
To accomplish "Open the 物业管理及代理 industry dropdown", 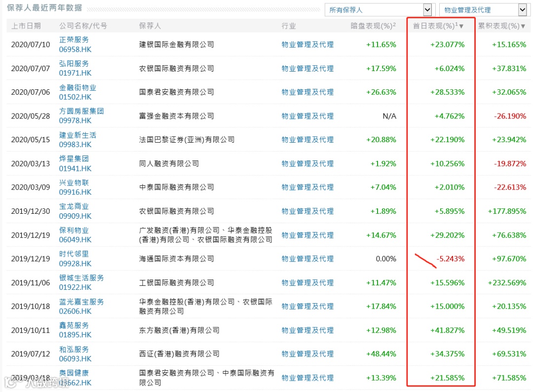I will pyautogui.click(x=485, y=10).
